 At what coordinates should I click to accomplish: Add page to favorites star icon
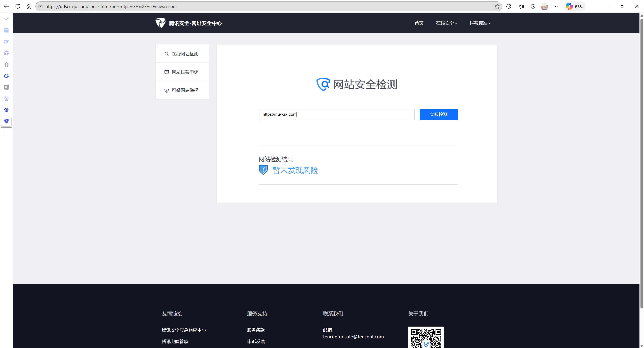pos(497,7)
